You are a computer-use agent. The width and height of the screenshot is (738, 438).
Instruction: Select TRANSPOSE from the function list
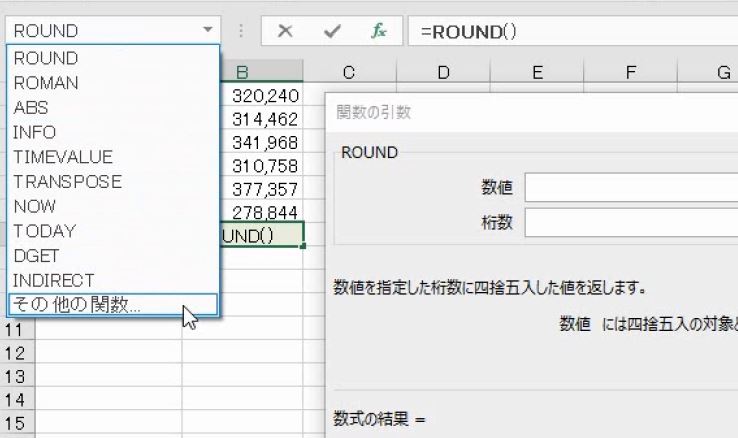(113, 182)
